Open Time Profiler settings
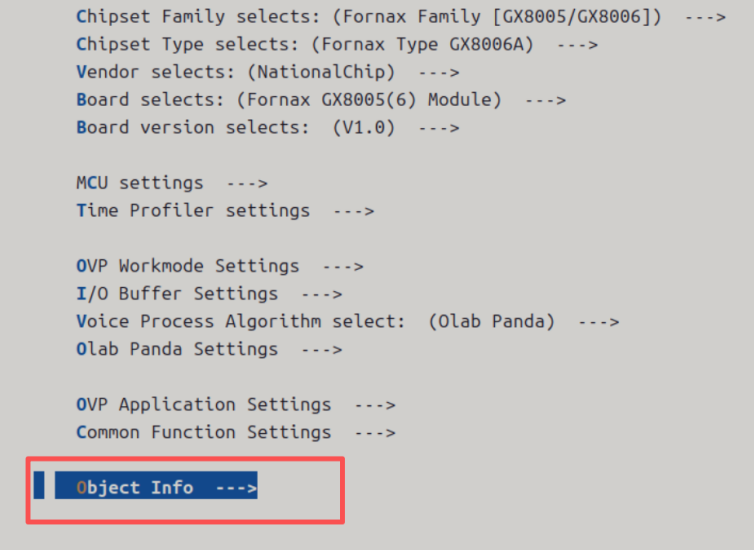The height and width of the screenshot is (550, 754). (x=225, y=211)
